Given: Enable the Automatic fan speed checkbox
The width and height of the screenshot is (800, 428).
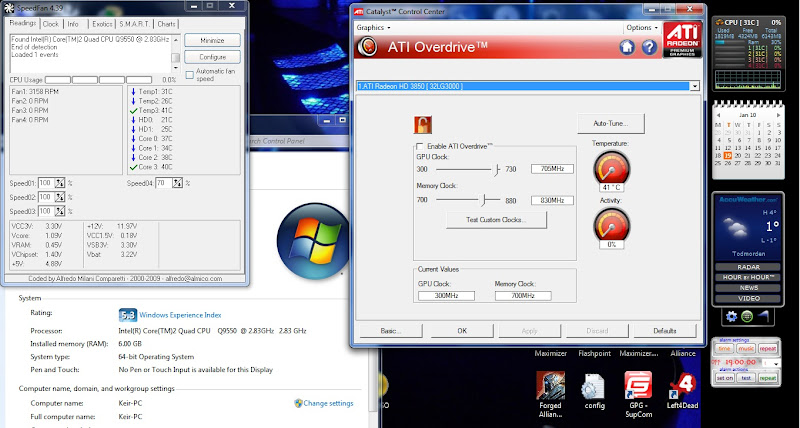Looking at the screenshot, I should 190,75.
